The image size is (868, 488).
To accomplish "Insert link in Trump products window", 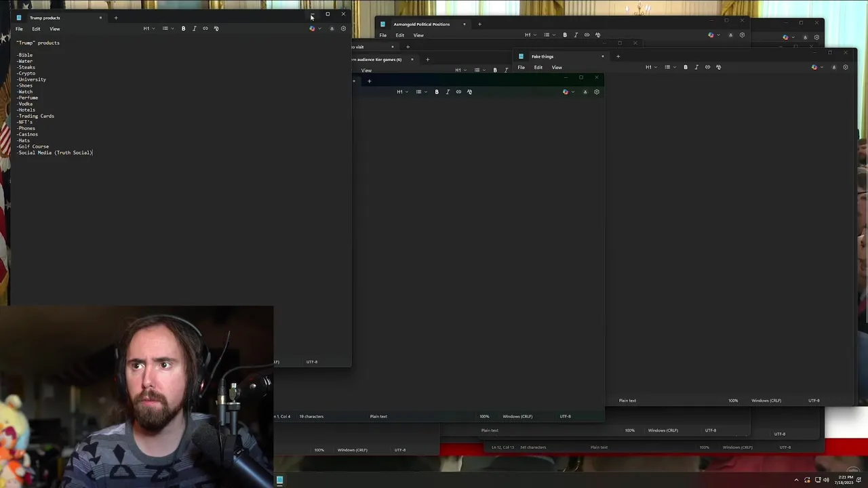I will tap(205, 28).
